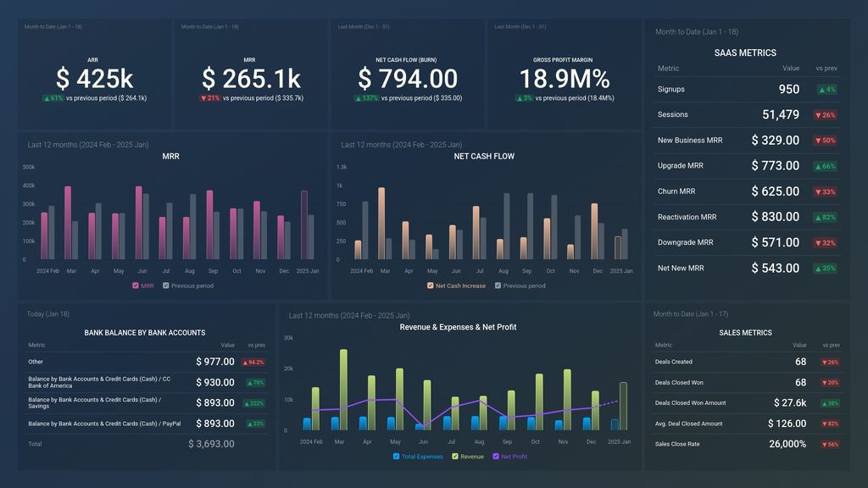The image size is (868, 488).
Task: Click Revenue & Expenses & Net Profit title
Action: (458, 327)
